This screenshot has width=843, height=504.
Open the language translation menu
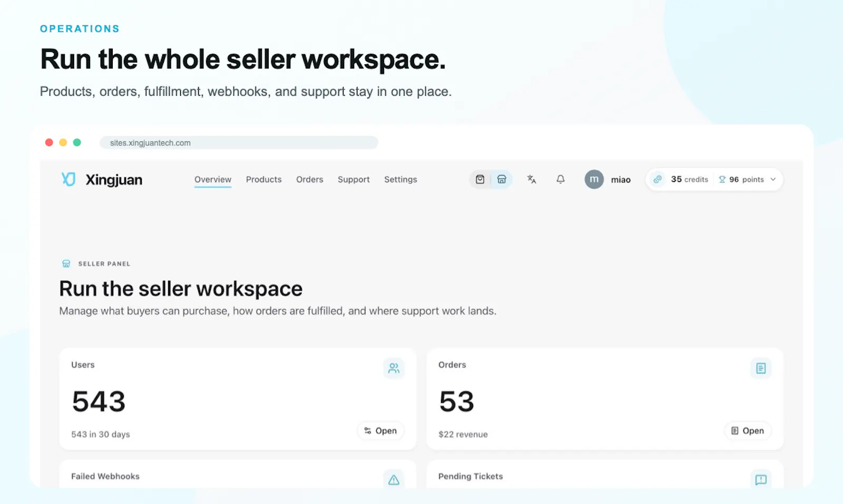[x=532, y=180]
